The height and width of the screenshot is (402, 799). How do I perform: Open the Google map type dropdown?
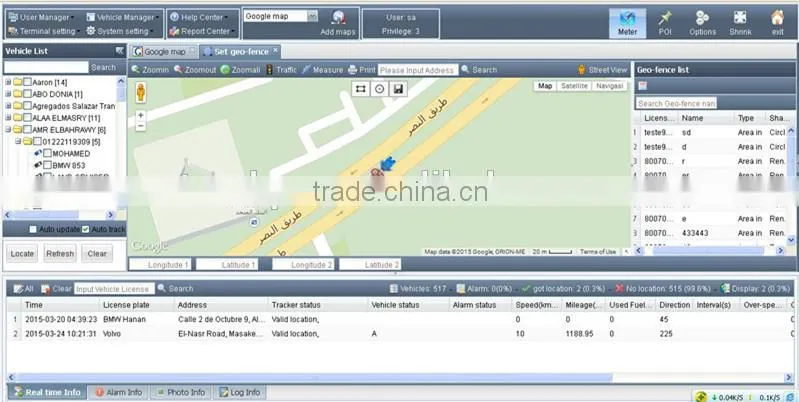(312, 16)
